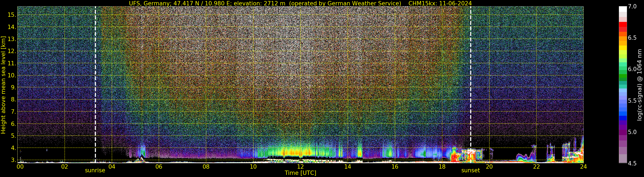Click the x-axis tick label '06'

pos(159,166)
